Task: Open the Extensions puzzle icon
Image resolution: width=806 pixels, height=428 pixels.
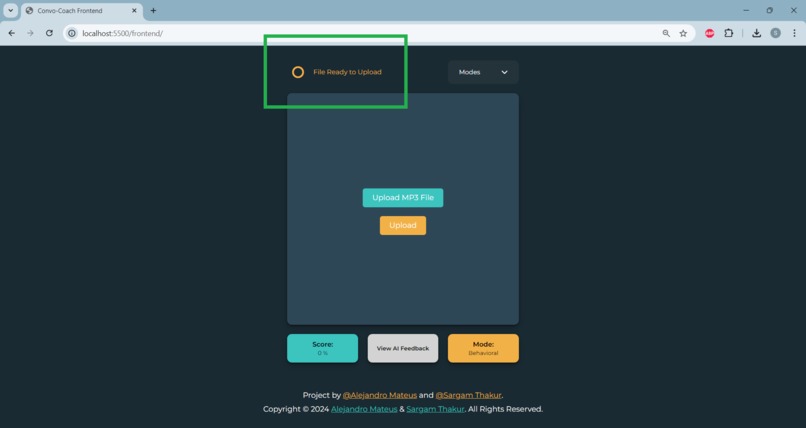Action: click(x=728, y=33)
